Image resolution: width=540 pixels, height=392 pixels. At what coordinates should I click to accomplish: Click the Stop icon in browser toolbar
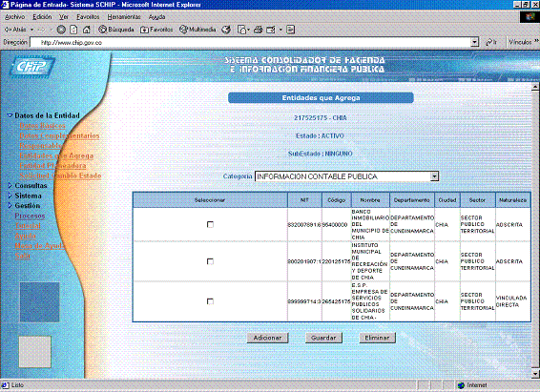click(61, 30)
